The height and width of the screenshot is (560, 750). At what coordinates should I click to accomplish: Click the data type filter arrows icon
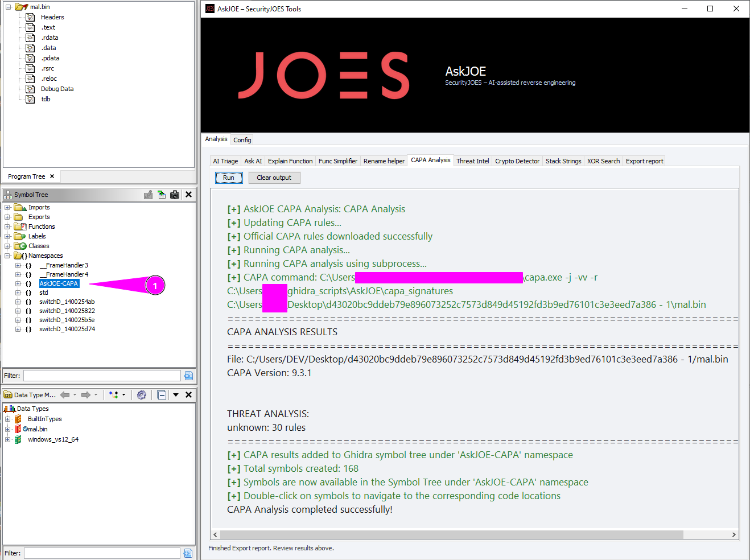[x=114, y=395]
